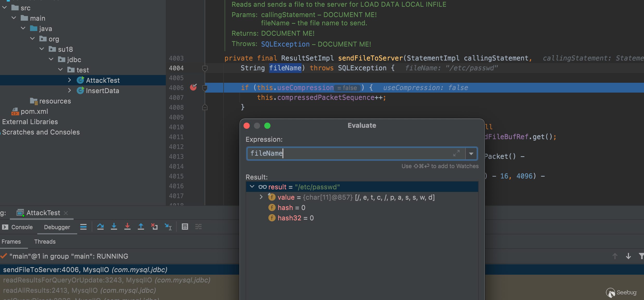Click the Step Out up-arrow icon
The height and width of the screenshot is (300, 644).
[x=141, y=227]
